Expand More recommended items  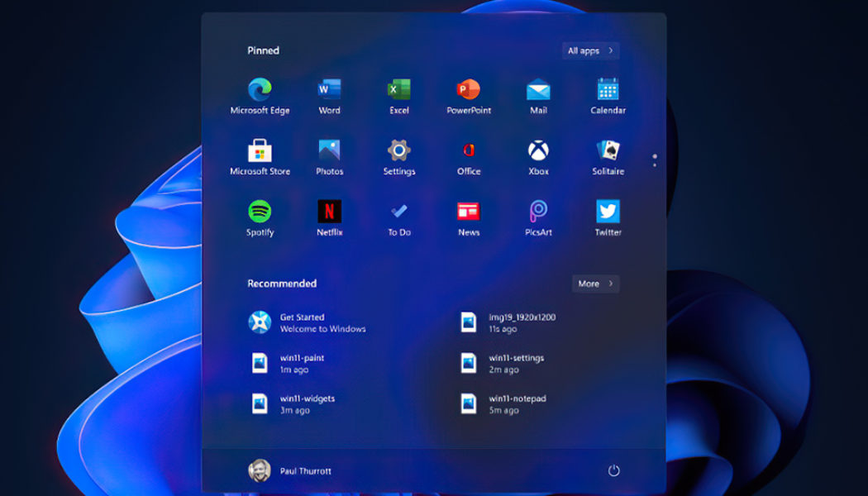coord(594,284)
